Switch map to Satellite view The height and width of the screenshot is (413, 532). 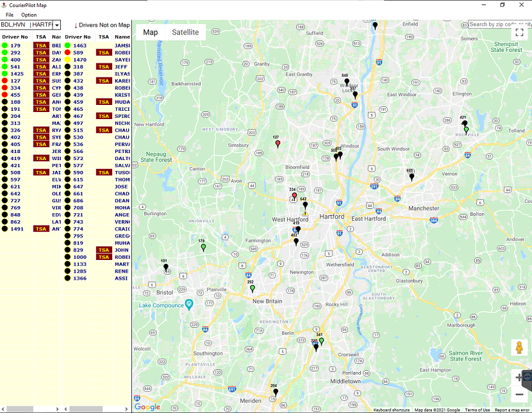pos(185,32)
